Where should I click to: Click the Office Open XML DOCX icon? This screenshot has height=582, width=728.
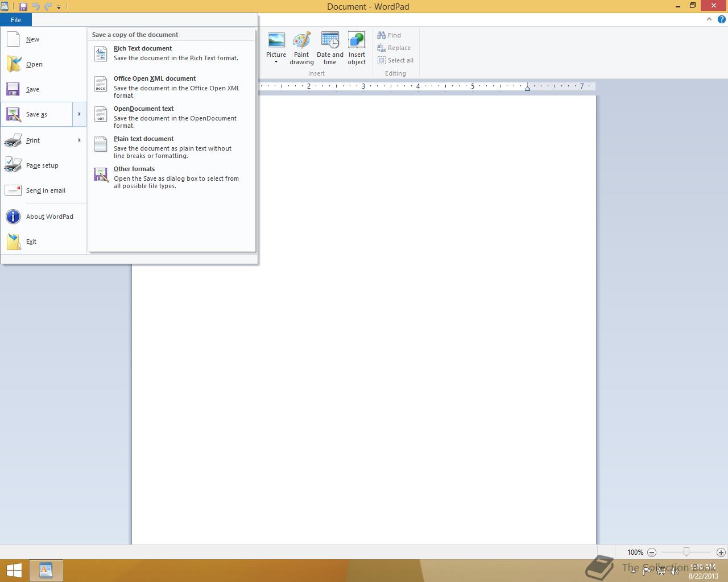point(101,84)
